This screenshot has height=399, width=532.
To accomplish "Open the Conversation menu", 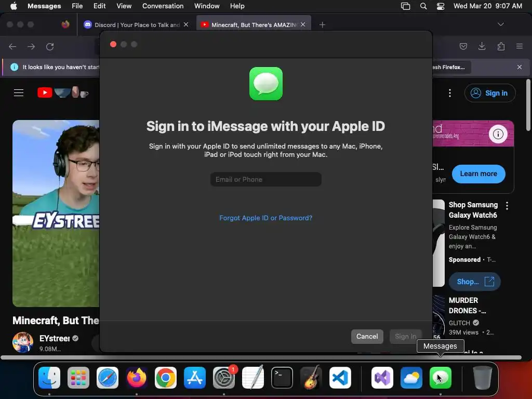I will pos(163,6).
